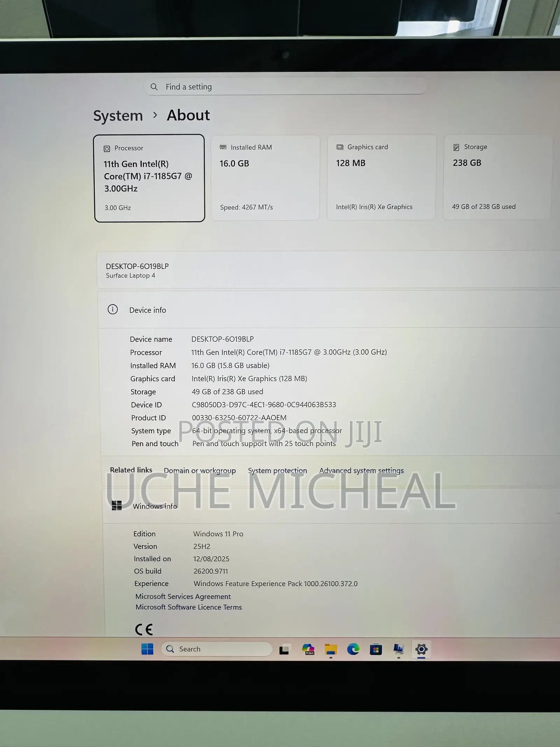Select the Windows 11 Pro edition text
This screenshot has height=747, width=560.
pyautogui.click(x=218, y=534)
